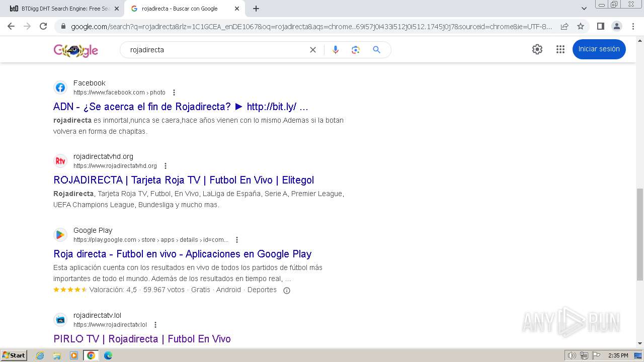Go forward in Chrome
This screenshot has height=362, width=644.
[27, 26]
